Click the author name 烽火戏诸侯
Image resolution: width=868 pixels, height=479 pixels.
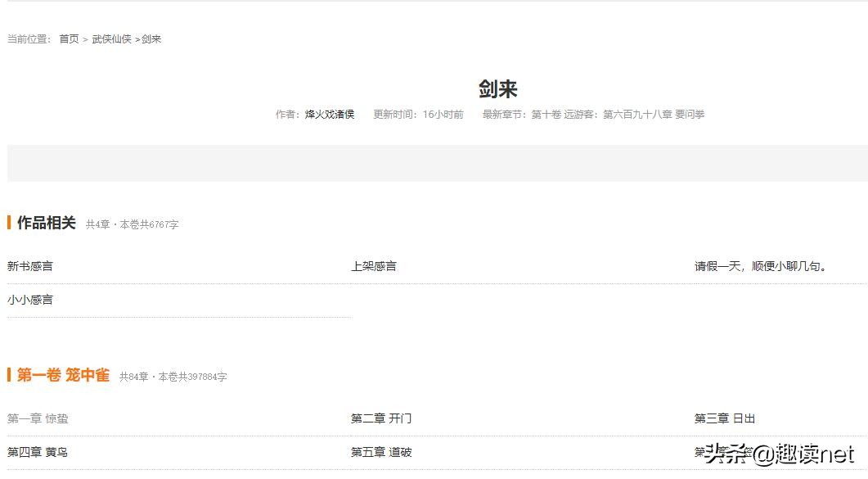click(330, 114)
